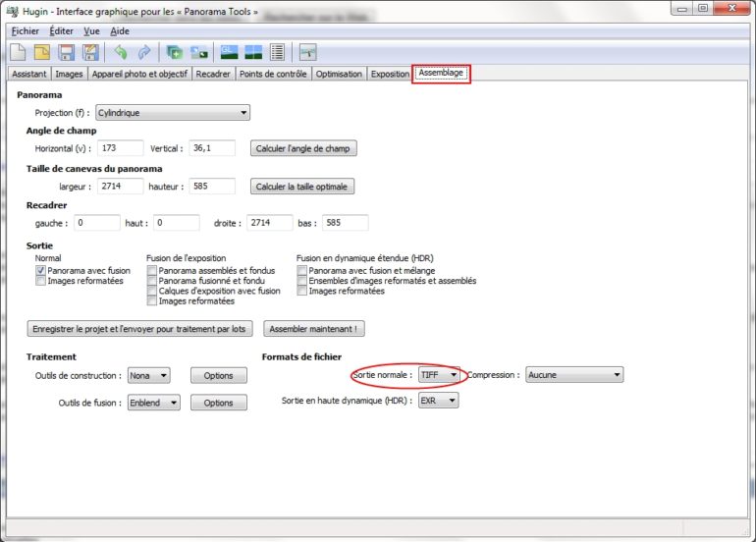756x542 pixels.
Task: Open the 'Sortie normale' TIFF format dropdown
Action: pos(439,375)
